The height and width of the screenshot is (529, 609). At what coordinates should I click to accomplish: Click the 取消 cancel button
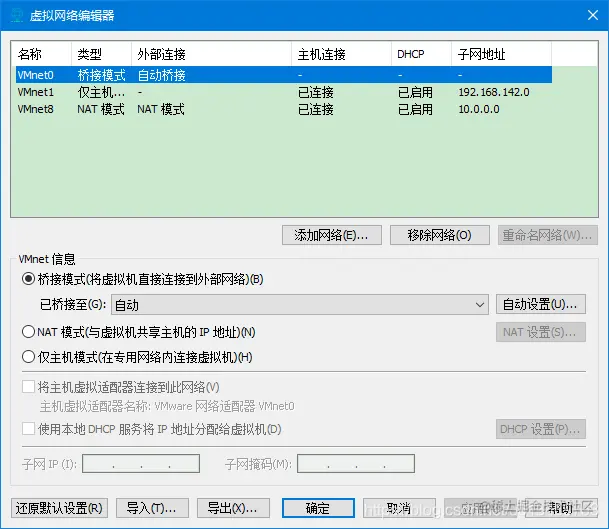pos(399,508)
